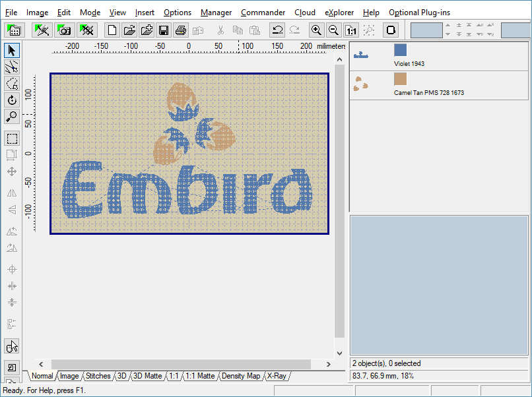Viewport: 532px width, 397px height.
Task: Set view to 1:1 scale
Action: pyautogui.click(x=351, y=30)
